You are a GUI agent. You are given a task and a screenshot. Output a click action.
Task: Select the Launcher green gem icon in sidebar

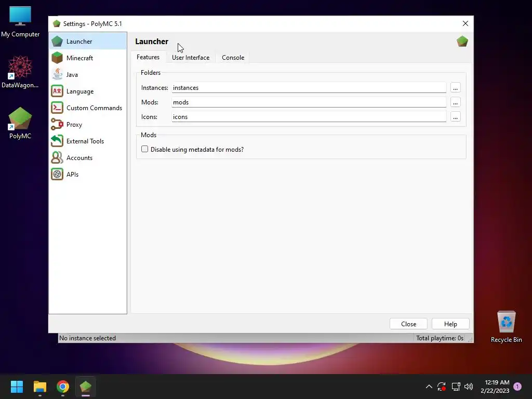click(57, 42)
